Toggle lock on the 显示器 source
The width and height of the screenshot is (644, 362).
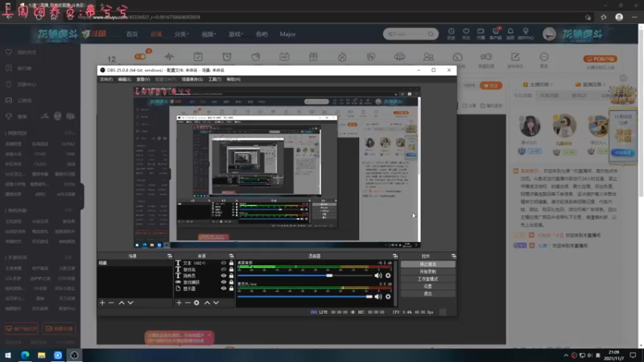(231, 289)
